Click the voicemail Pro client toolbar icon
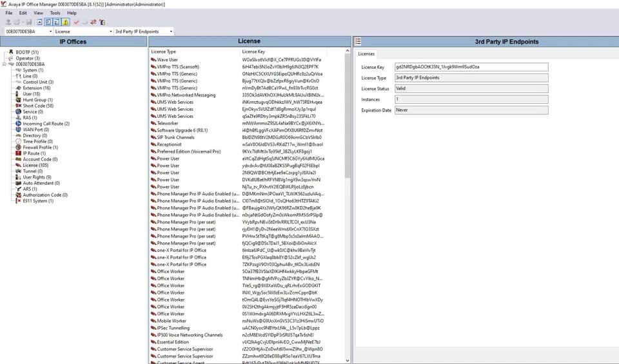This screenshot has width=619, height=364. tap(103, 22)
